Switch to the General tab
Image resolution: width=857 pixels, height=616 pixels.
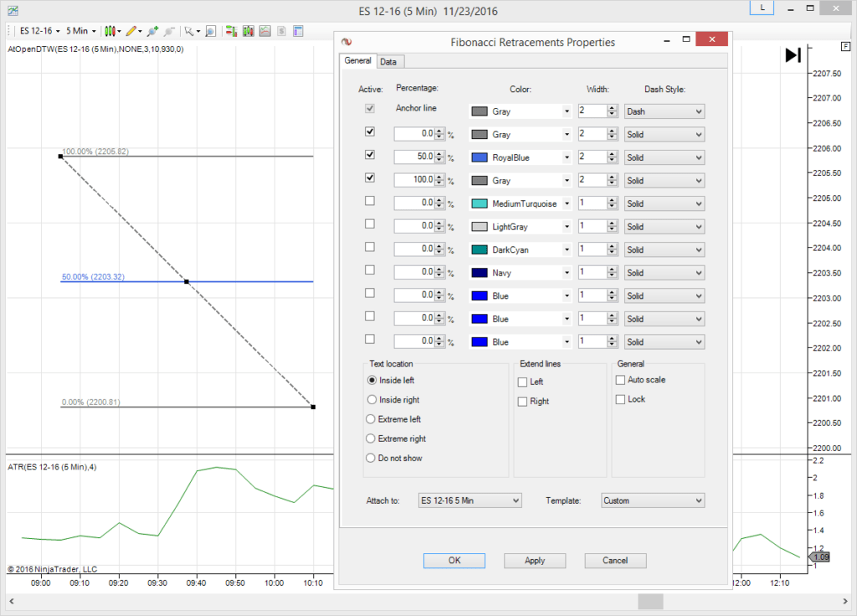point(358,60)
